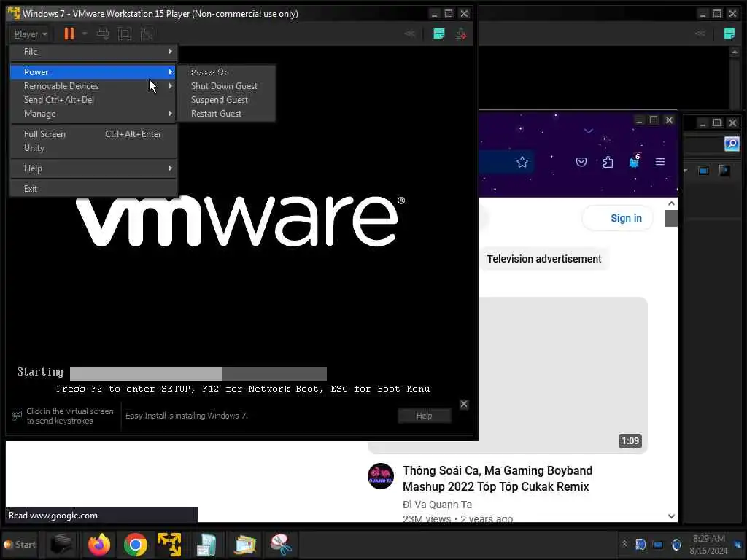
Task: Switch to VMware Player on the taskbar
Action: point(169,544)
